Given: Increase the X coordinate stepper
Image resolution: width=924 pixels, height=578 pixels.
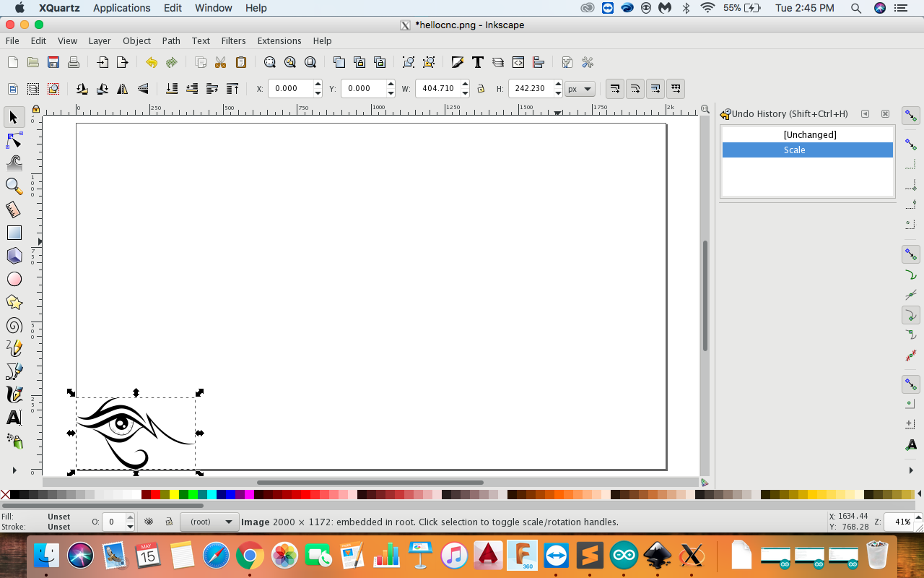Looking at the screenshot, I should pos(318,85).
